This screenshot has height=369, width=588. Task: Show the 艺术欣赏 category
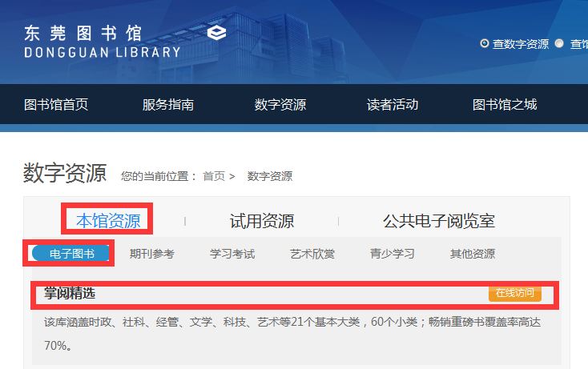click(312, 254)
